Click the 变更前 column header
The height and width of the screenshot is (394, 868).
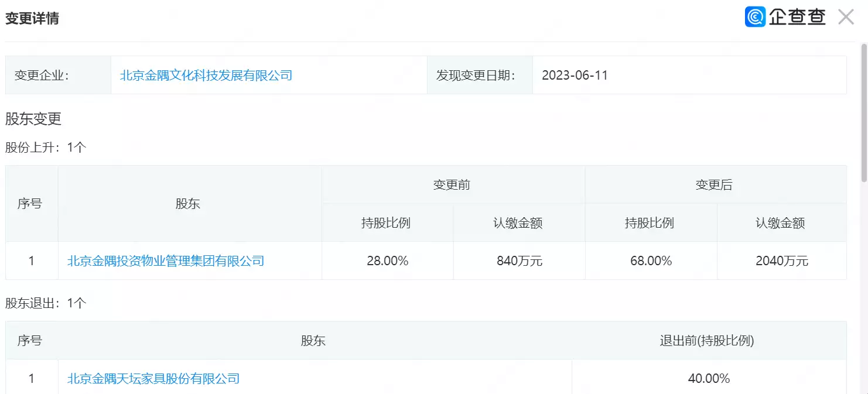[453, 185]
